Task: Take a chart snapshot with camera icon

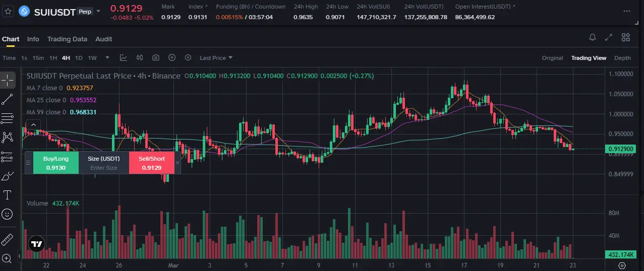Action: tap(156, 58)
